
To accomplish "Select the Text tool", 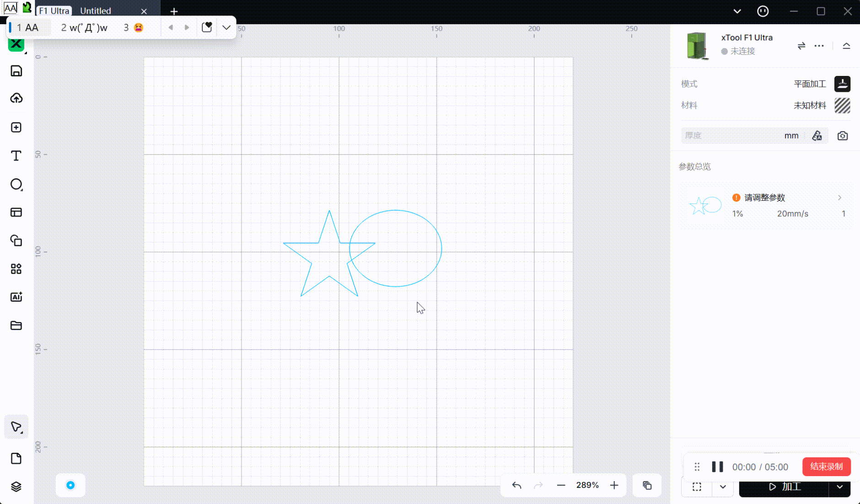I will coord(16,155).
